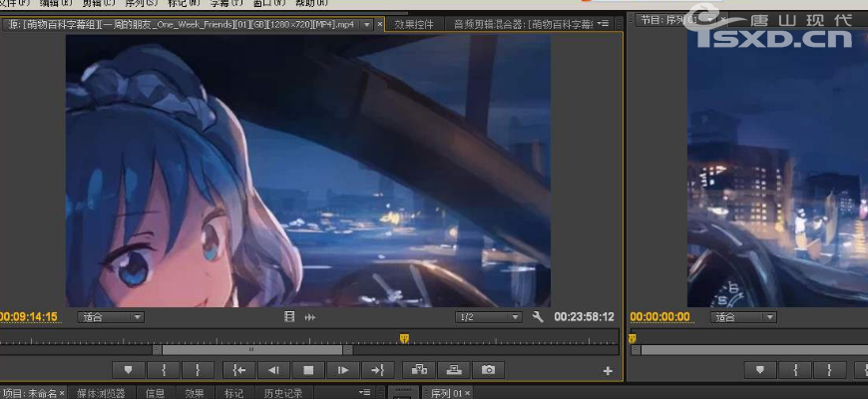The height and width of the screenshot is (399, 868).
Task: Switch to the 效果控件 tab
Action: (x=413, y=24)
